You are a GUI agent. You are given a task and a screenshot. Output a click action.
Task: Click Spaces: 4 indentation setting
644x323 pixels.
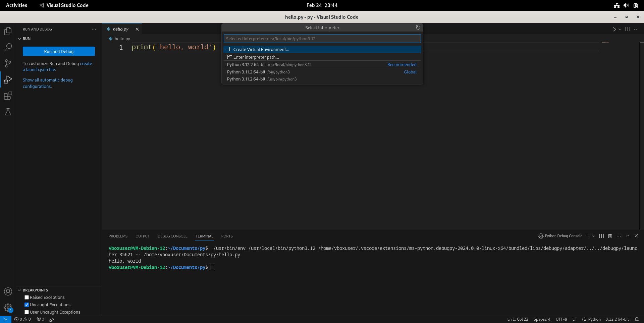(x=542, y=319)
